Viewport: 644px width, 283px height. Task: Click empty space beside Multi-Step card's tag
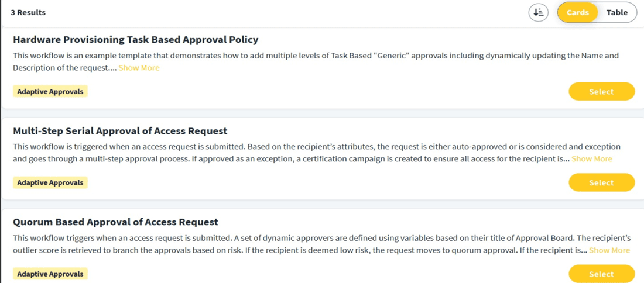(x=328, y=182)
